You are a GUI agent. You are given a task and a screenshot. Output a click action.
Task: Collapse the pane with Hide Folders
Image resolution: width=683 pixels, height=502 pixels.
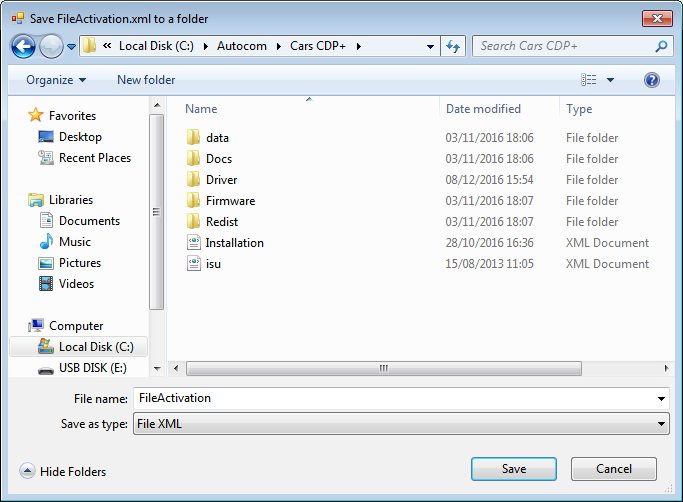(63, 471)
